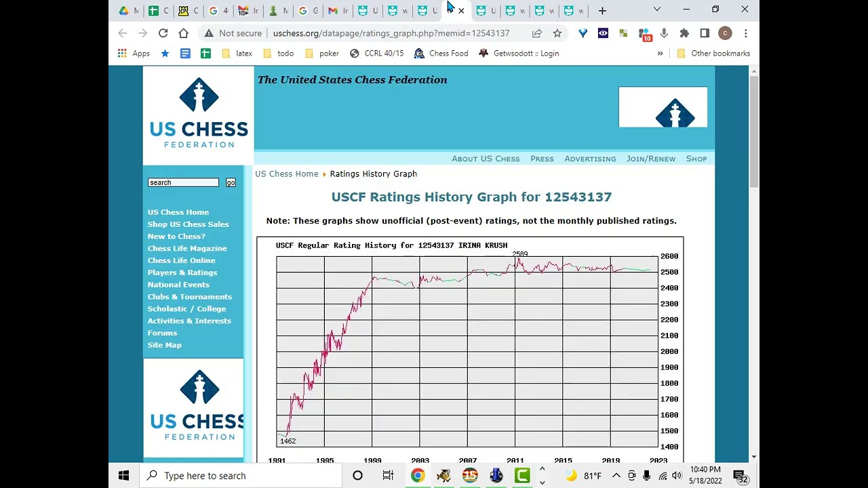868x488 pixels.
Task: Open National Events sidebar link
Action: [178, 285]
